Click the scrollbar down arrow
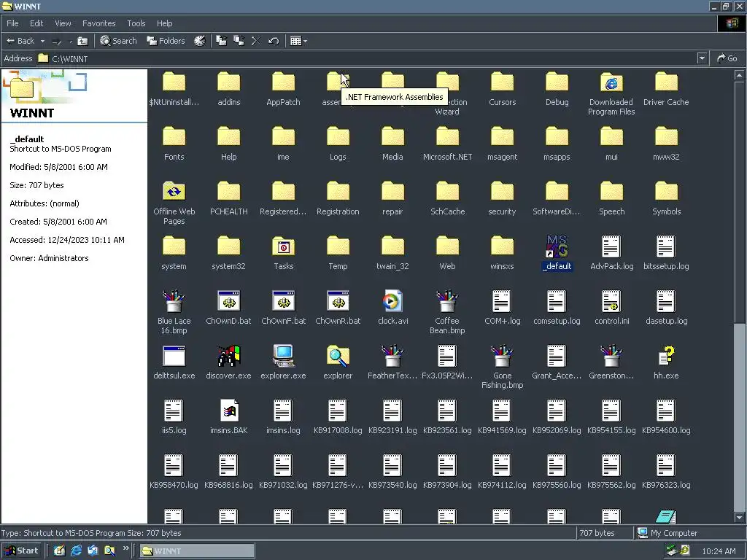The width and height of the screenshot is (747, 560). pyautogui.click(x=739, y=518)
